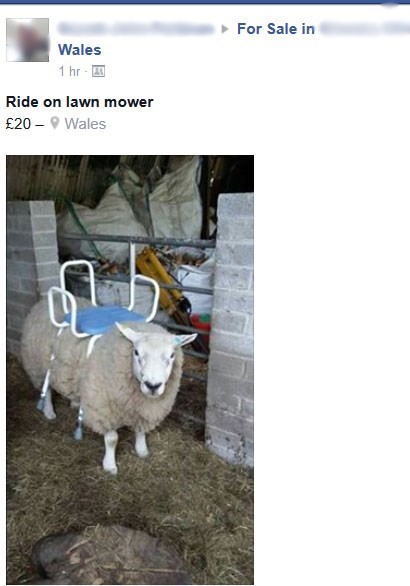Click the sheep's face in the photo
410x586 pixels.
[154, 364]
